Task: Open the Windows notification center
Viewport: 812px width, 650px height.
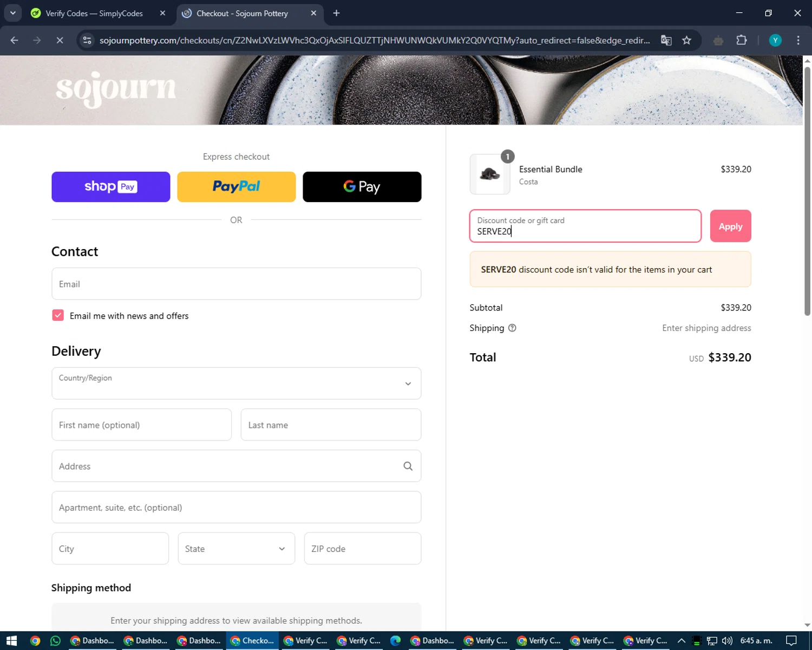Action: tap(791, 641)
